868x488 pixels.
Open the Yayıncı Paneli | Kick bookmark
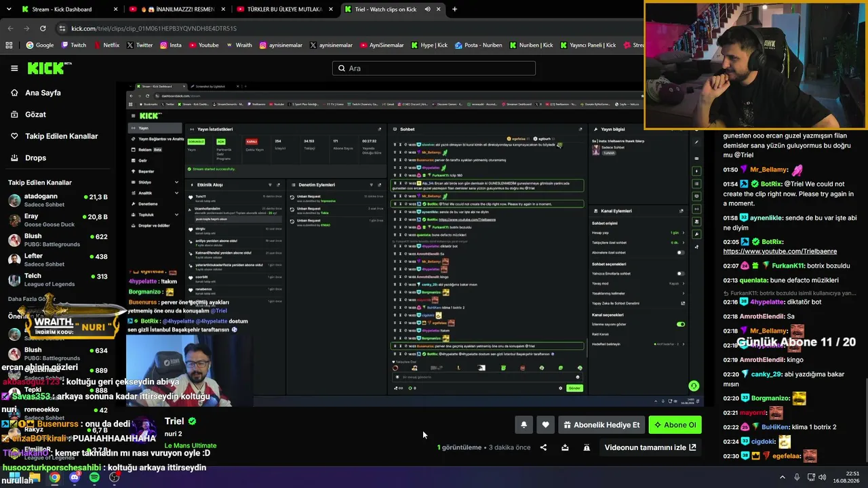[588, 45]
